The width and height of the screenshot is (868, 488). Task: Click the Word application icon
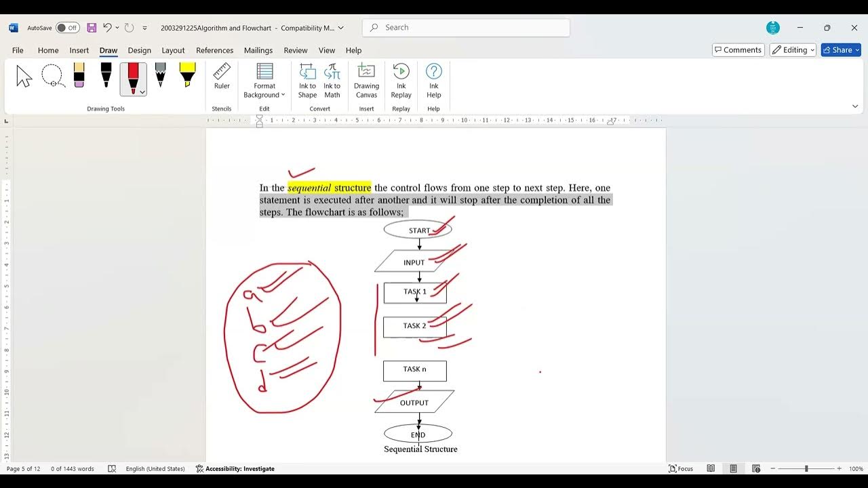[x=14, y=28]
